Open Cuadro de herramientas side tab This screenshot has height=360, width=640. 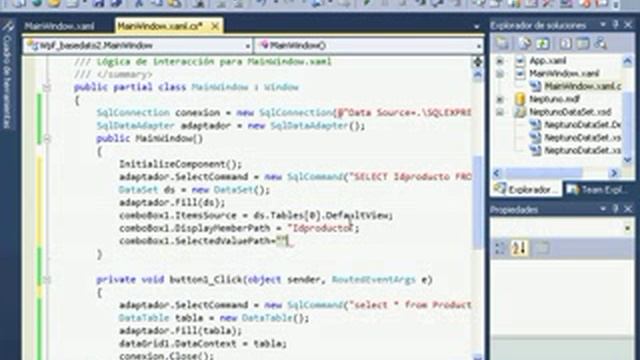7,76
